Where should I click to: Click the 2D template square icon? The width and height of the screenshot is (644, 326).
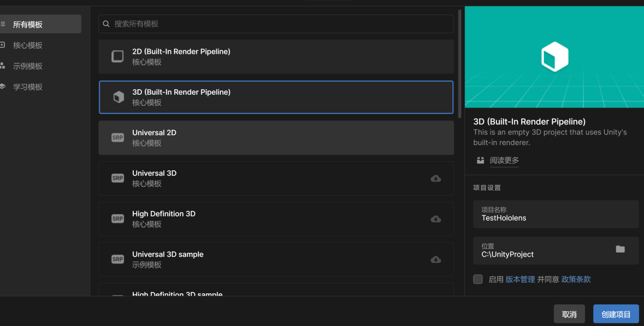point(117,56)
